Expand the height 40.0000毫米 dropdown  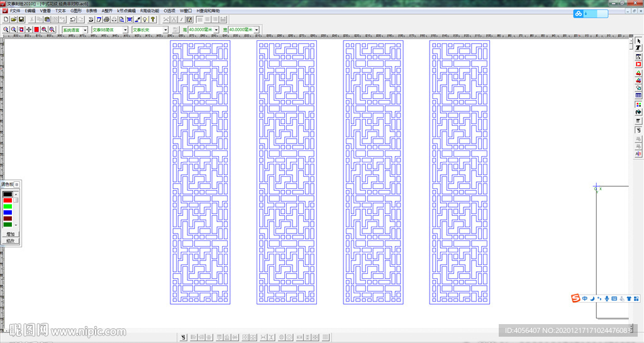(x=216, y=30)
